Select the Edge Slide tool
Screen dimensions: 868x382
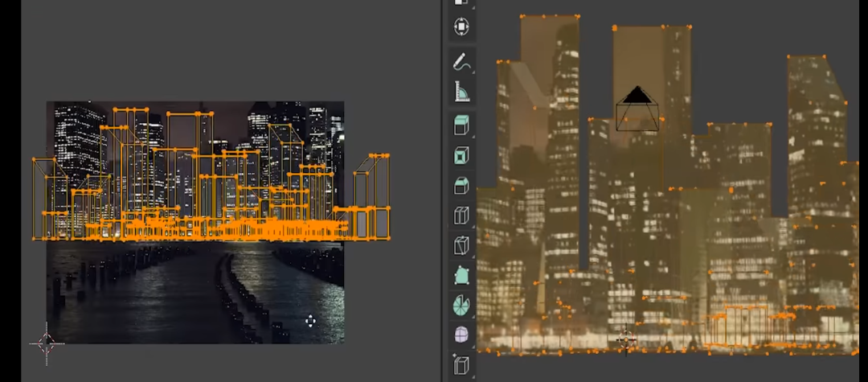461,366
